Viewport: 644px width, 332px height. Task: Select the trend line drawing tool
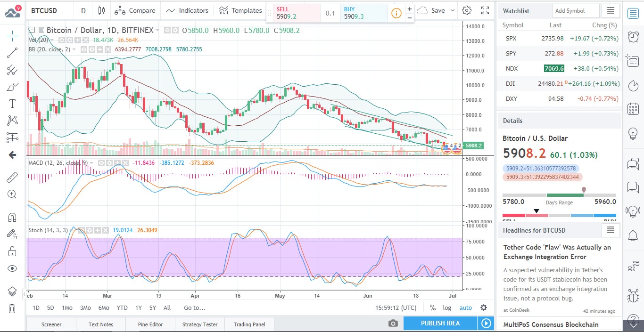pyautogui.click(x=12, y=53)
